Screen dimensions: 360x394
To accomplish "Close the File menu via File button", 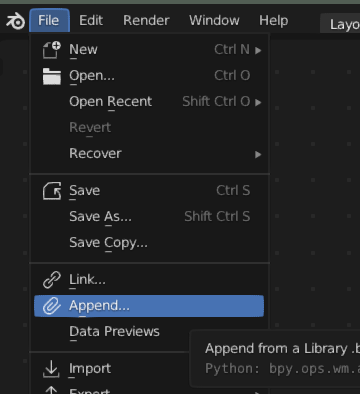I will point(49,20).
